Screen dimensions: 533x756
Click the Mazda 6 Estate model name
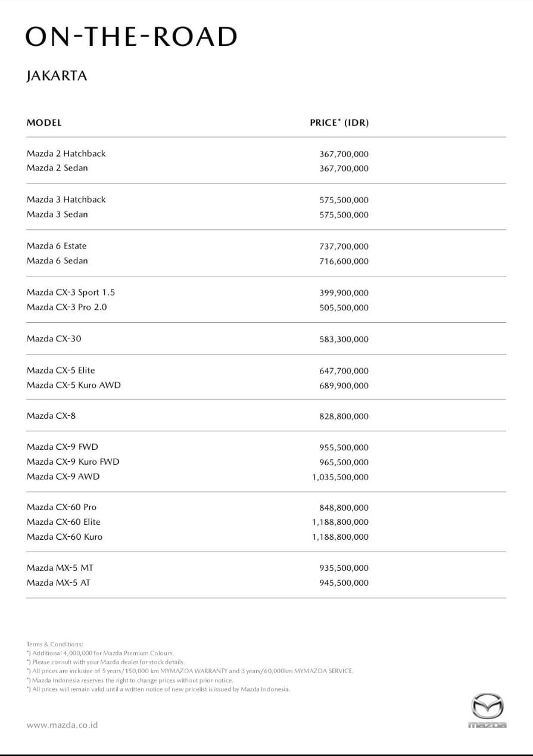click(x=57, y=246)
